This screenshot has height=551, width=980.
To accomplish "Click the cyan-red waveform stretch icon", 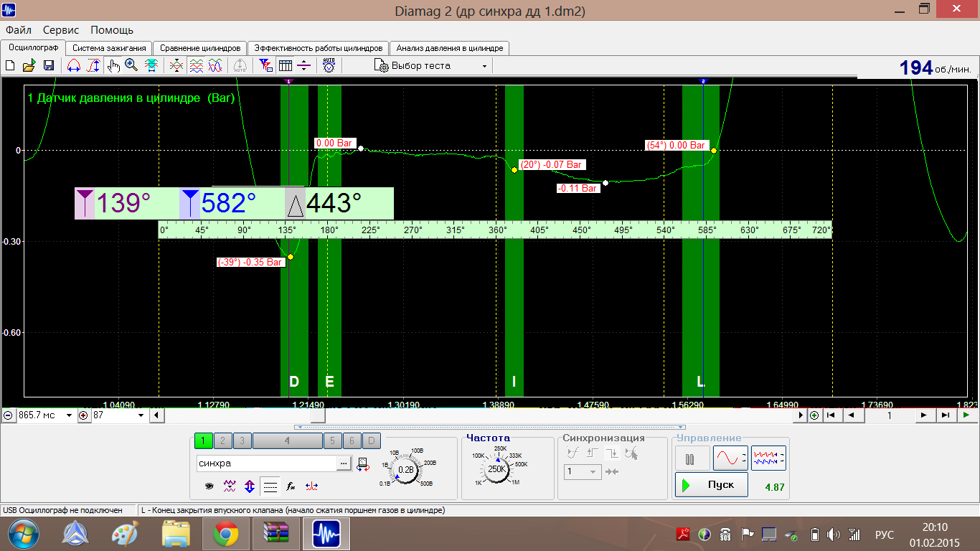I will click(151, 65).
